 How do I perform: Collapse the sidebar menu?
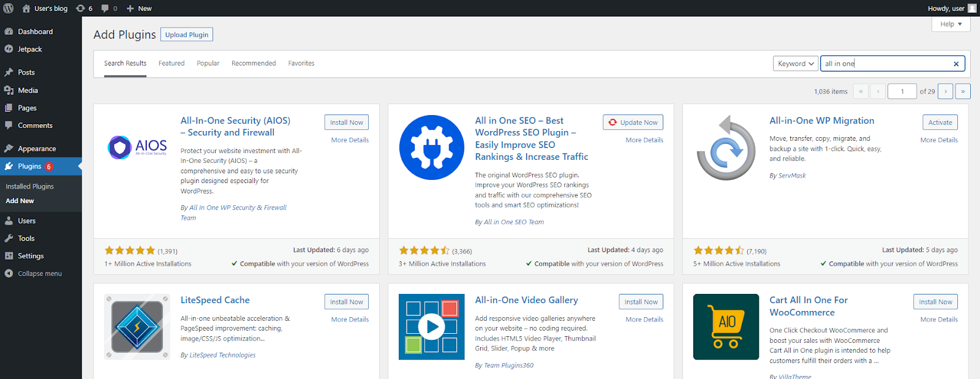(40, 274)
